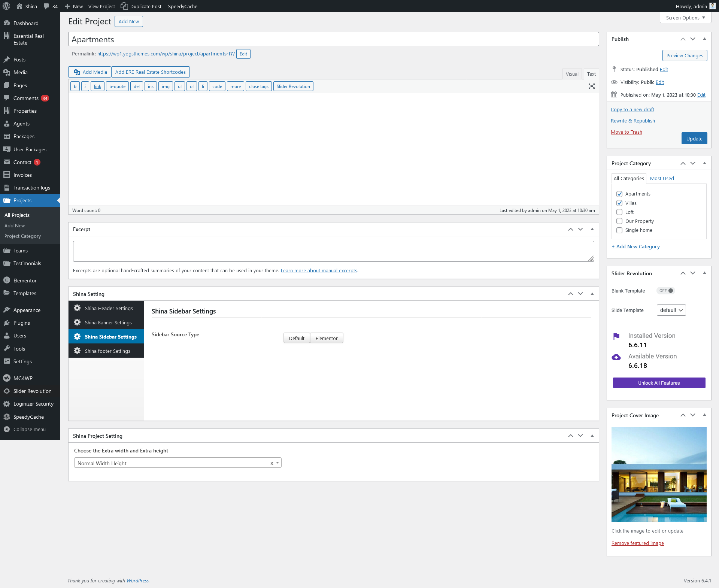The width and height of the screenshot is (719, 588).
Task: Expand the Screen Options panel
Action: click(x=685, y=18)
